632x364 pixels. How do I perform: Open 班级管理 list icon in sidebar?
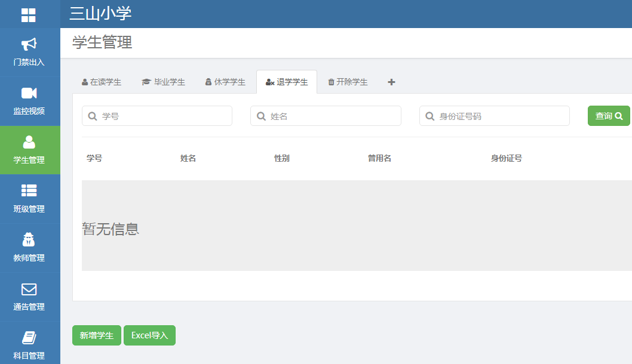pos(29,190)
